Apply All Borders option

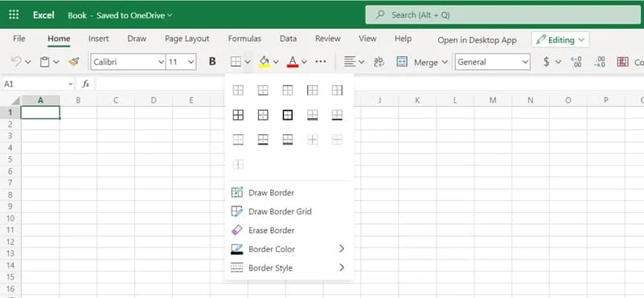pyautogui.click(x=238, y=115)
